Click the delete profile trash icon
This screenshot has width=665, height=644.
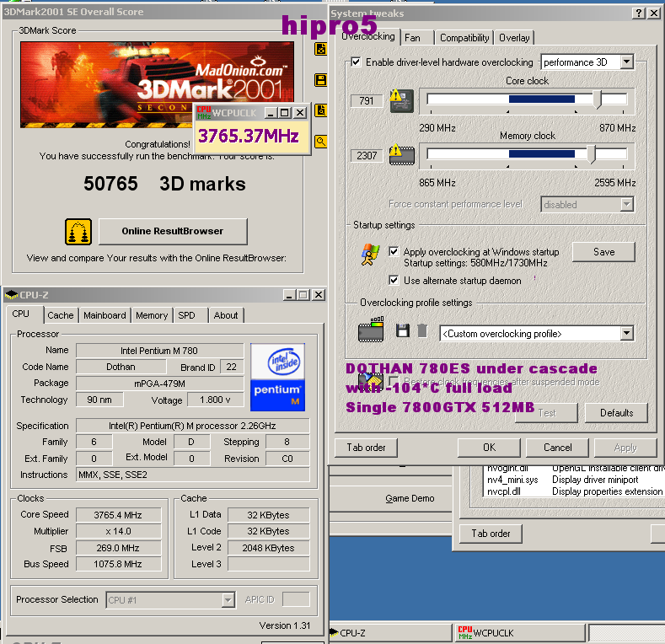(422, 331)
